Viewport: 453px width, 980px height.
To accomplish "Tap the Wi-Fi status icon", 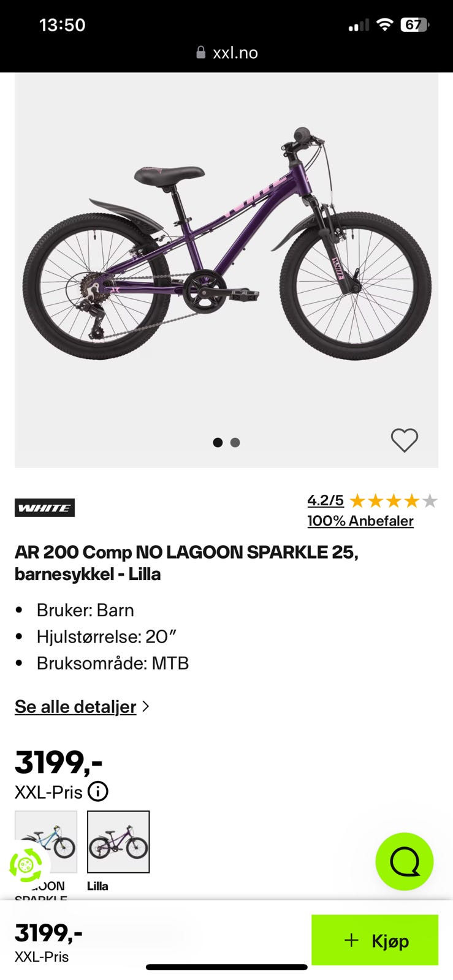I will click(x=384, y=25).
